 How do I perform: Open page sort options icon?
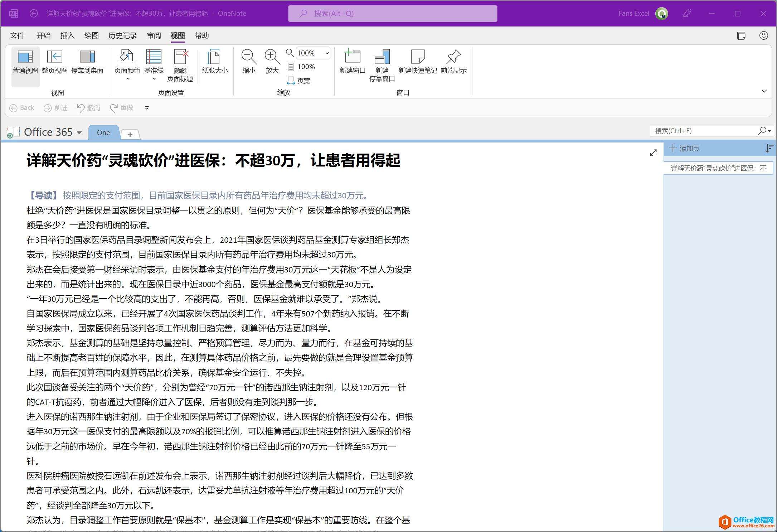pos(769,148)
